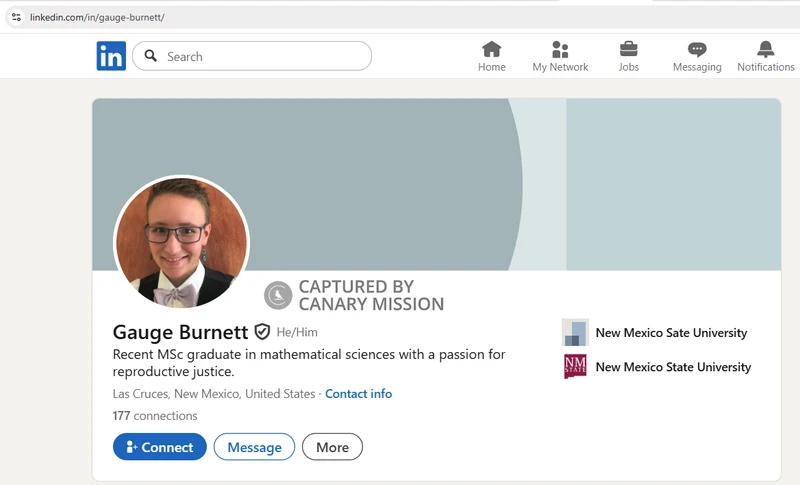Click the red NM State University logo
800x485 pixels.
click(x=575, y=367)
